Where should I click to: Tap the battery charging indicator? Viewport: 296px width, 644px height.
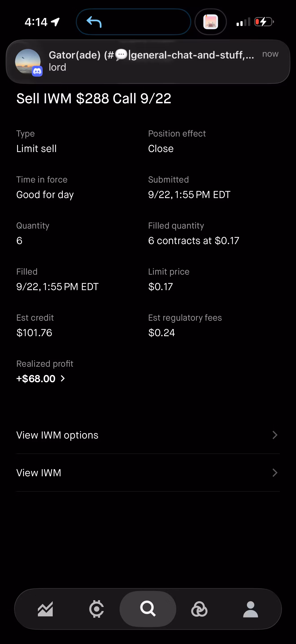pyautogui.click(x=264, y=22)
